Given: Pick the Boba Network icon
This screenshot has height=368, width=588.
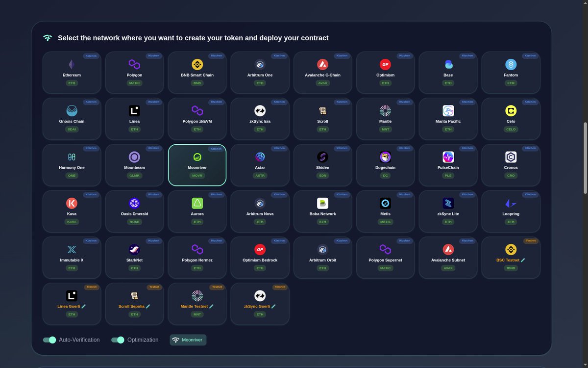Looking at the screenshot, I should [322, 203].
